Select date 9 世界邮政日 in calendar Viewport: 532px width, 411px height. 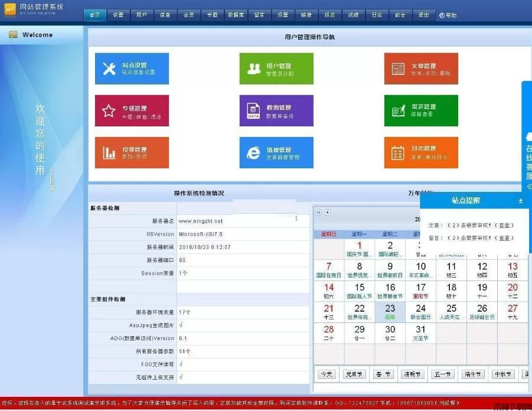[390, 270]
